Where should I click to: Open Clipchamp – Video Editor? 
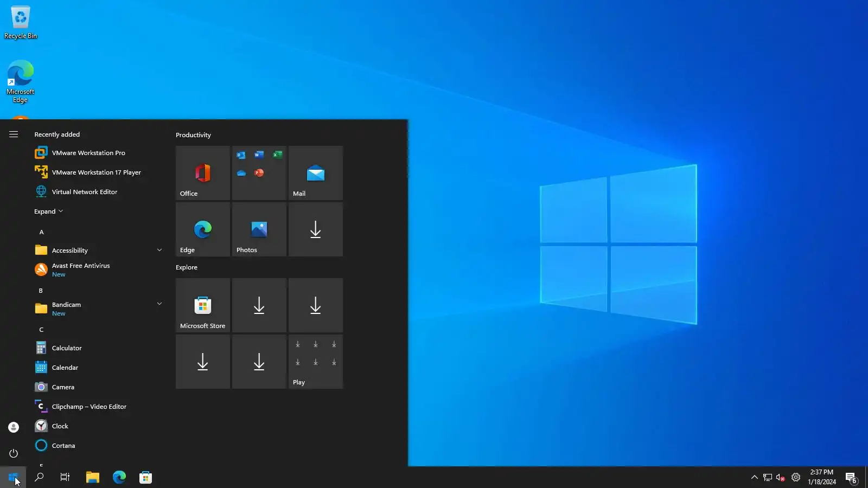pyautogui.click(x=98, y=407)
